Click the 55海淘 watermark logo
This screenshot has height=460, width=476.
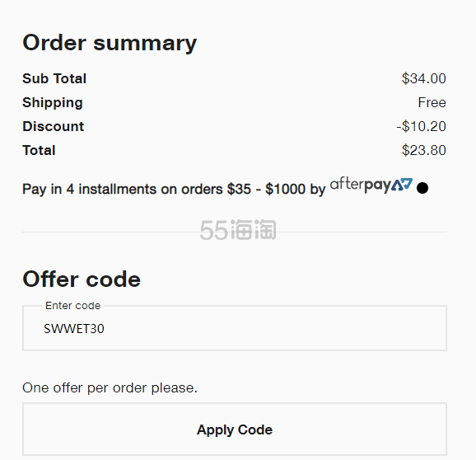point(238,230)
